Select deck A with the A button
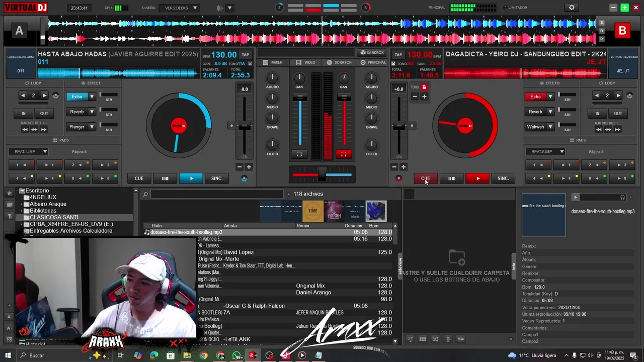Viewport: 644px width, 362px height. coord(19,31)
